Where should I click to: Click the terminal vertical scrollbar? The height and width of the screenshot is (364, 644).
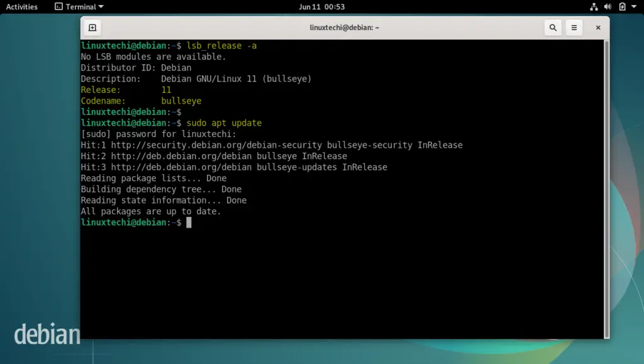pos(607,189)
